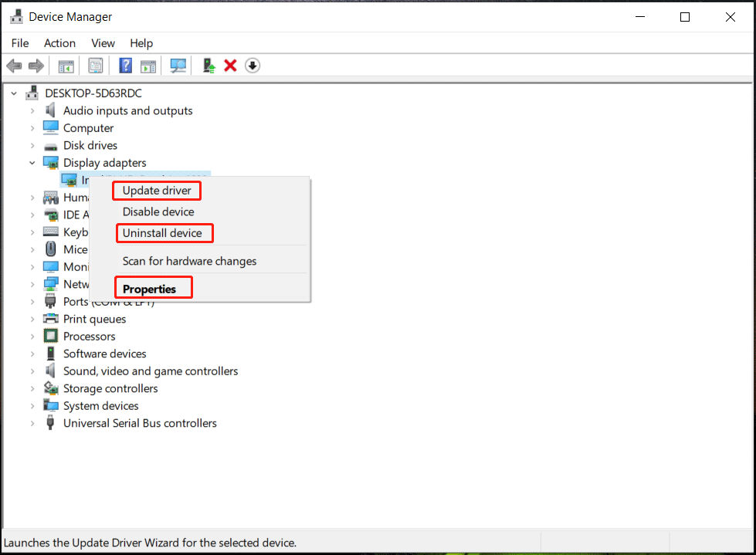Expand the Storage controllers category
This screenshot has width=756, height=555.
point(32,388)
